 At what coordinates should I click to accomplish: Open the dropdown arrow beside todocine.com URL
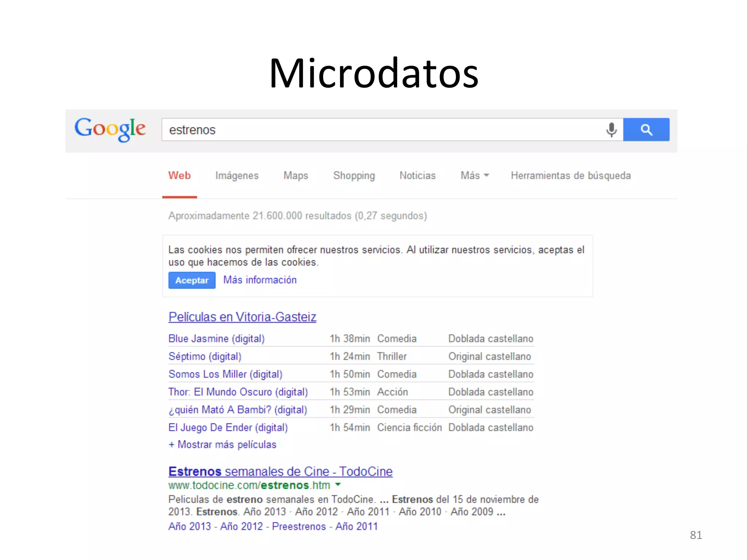point(338,485)
